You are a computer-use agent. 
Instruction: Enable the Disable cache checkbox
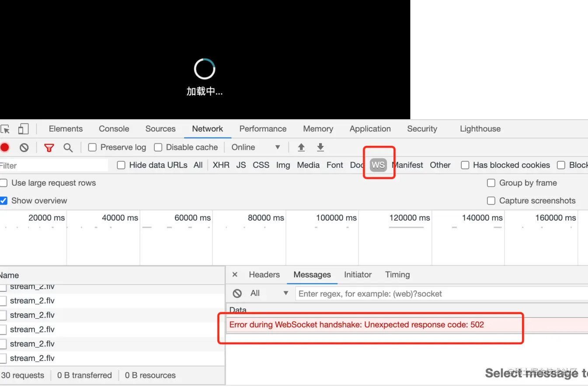point(158,147)
